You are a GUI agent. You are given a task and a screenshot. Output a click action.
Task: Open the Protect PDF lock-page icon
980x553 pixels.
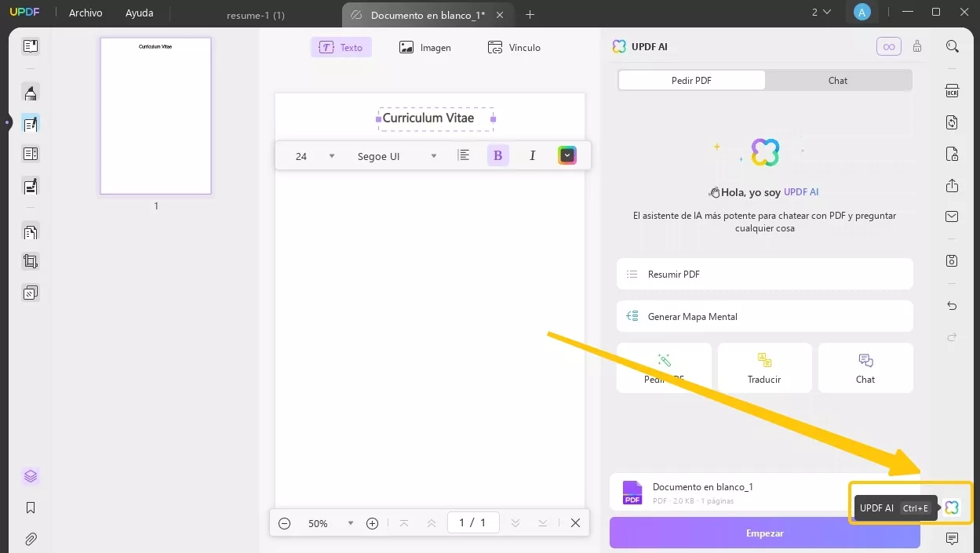(x=952, y=154)
